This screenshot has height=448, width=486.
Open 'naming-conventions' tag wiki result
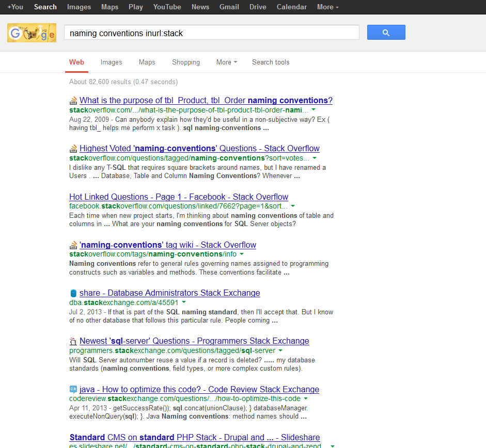pyautogui.click(x=168, y=245)
